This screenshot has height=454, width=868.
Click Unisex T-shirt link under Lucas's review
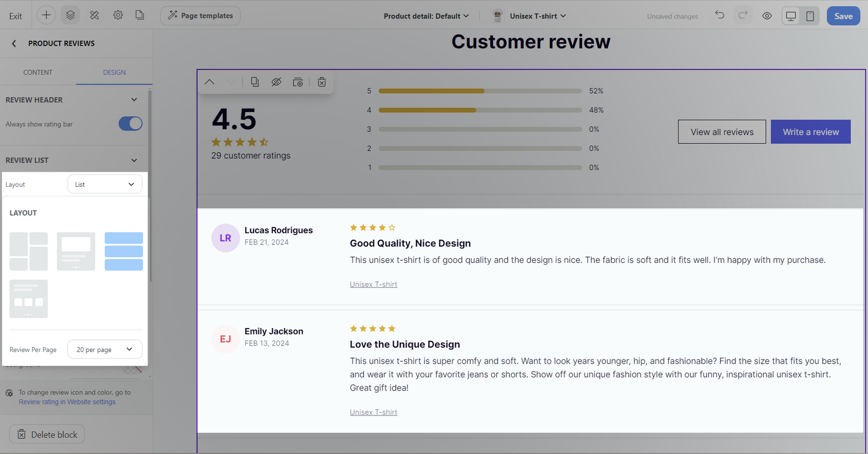373,284
